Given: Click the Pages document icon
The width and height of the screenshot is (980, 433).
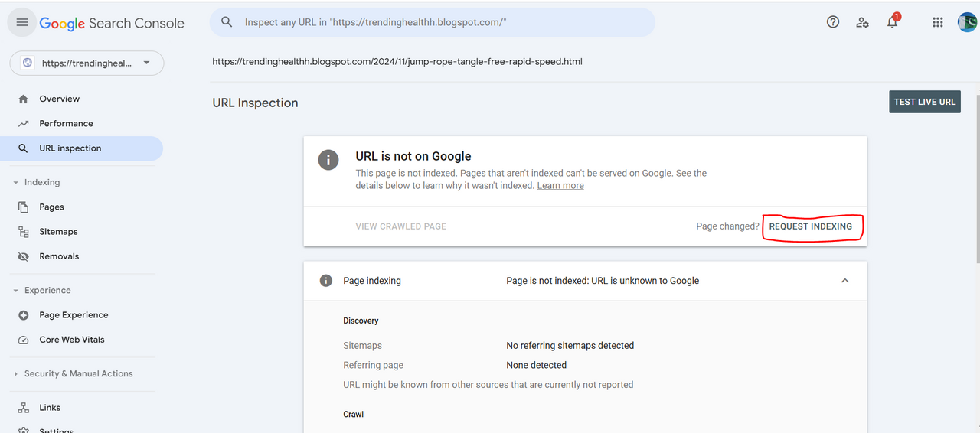Looking at the screenshot, I should pyautogui.click(x=23, y=207).
